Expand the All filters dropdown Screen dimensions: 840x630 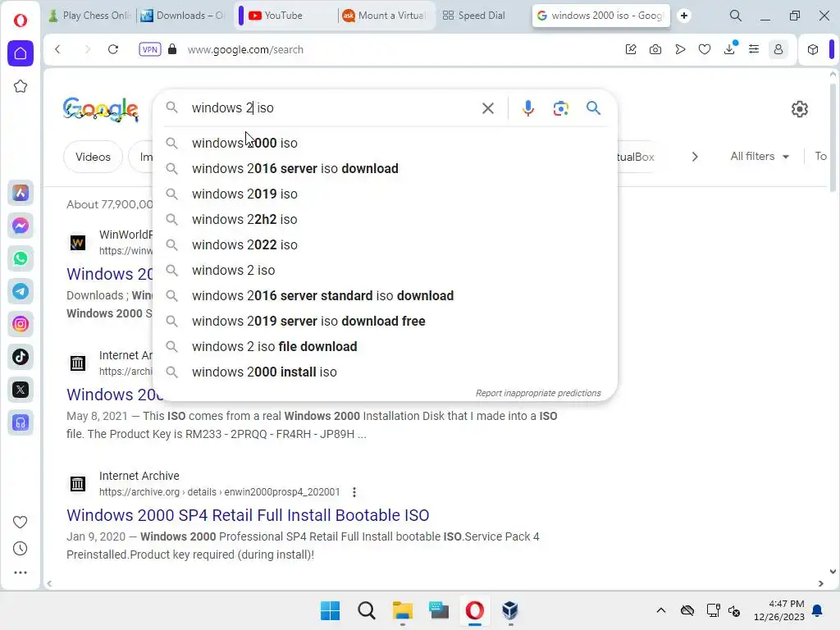click(760, 157)
